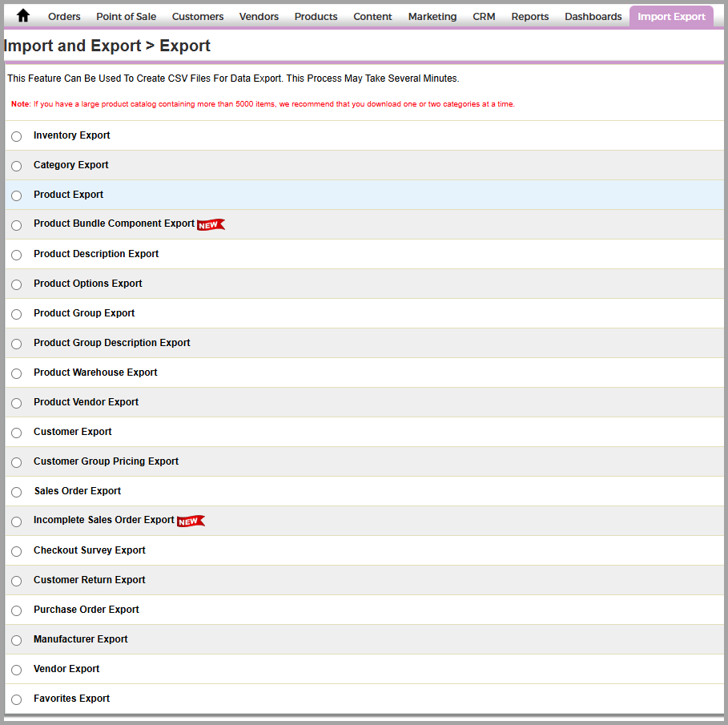Click Customer Export label text
The height and width of the screenshot is (725, 728).
click(x=73, y=432)
